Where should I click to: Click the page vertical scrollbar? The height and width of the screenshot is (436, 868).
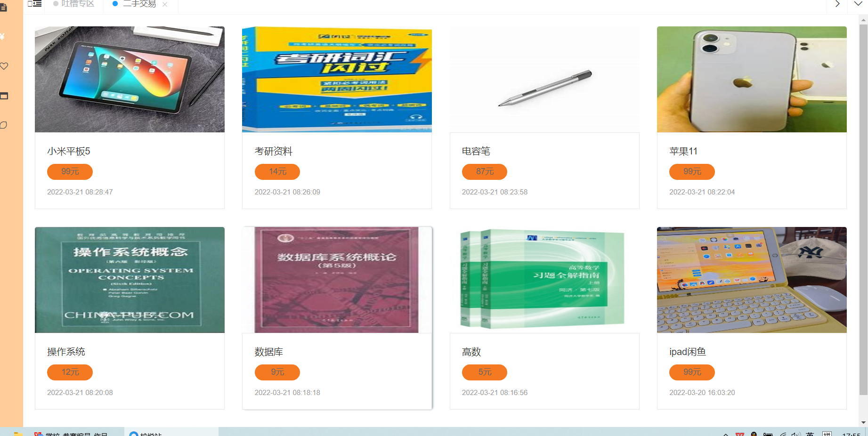click(863, 210)
